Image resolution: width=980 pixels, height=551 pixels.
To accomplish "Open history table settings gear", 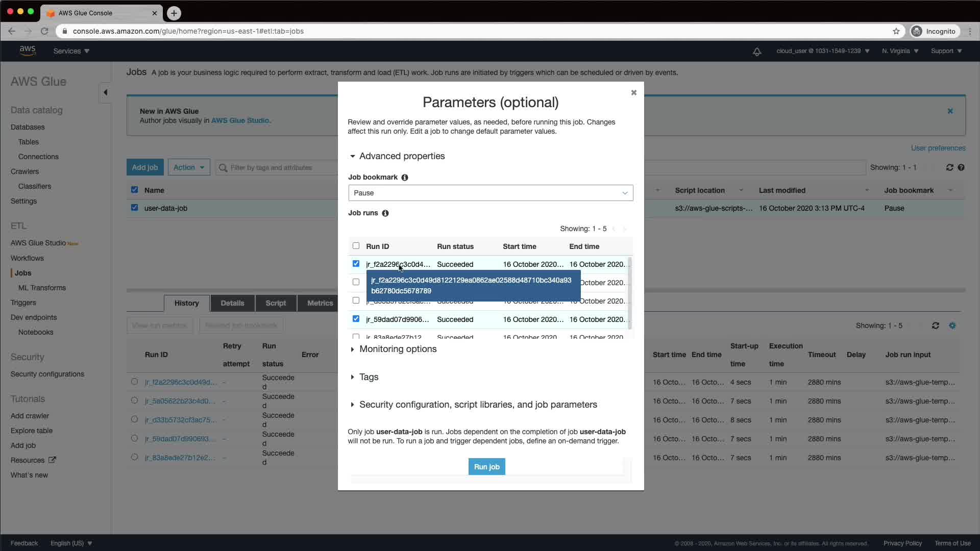I will tap(952, 325).
